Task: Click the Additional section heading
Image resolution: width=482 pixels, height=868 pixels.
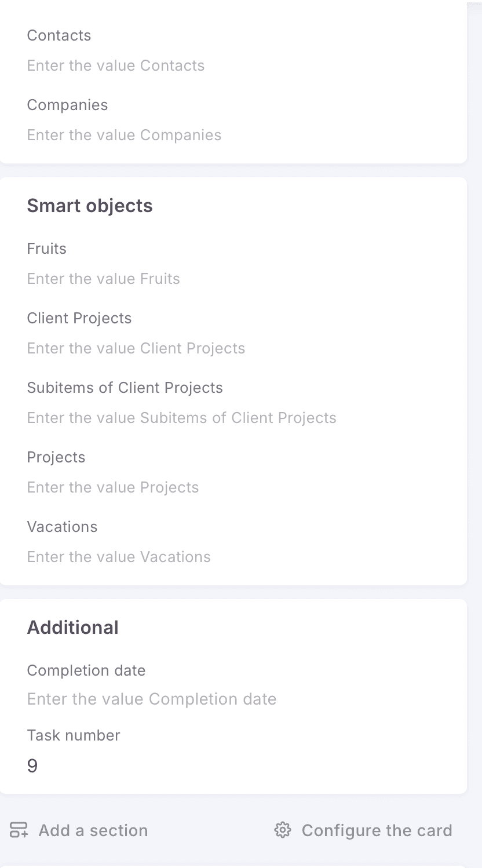Action: coord(72,628)
